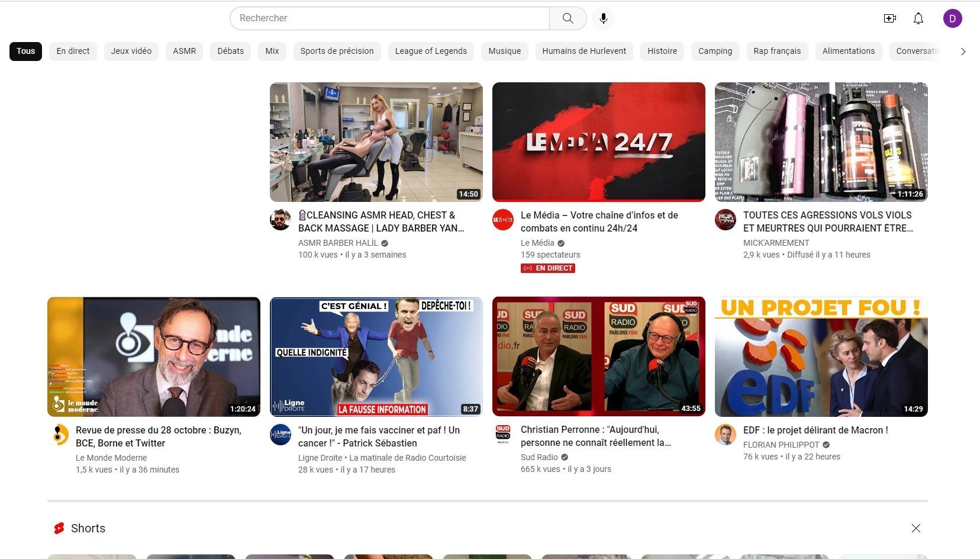This screenshot has width=980, height=559.
Task: Open the Ligne Droite channel avatar
Action: [x=281, y=435]
